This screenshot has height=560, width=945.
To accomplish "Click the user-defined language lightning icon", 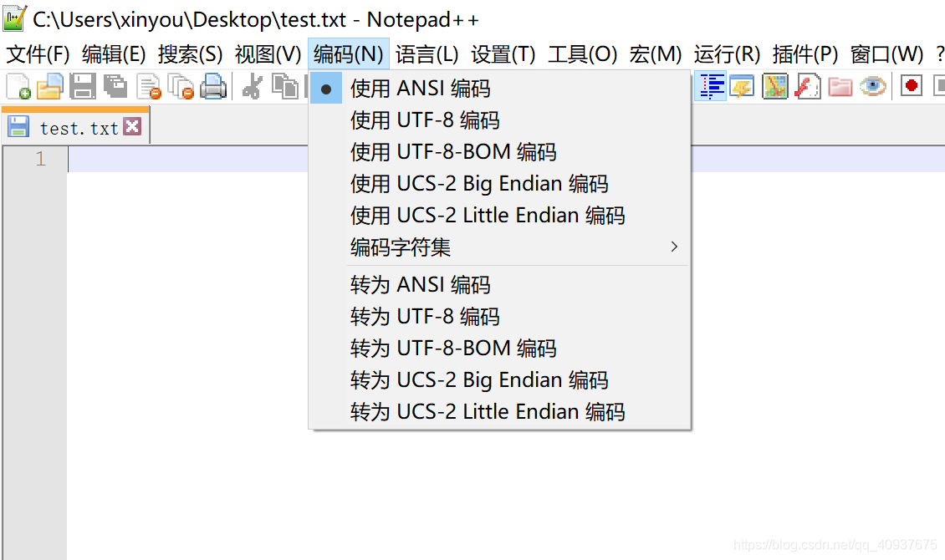I will coord(742,86).
